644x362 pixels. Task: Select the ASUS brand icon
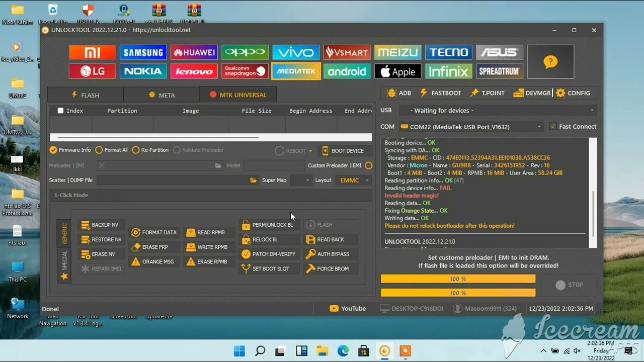(x=499, y=52)
